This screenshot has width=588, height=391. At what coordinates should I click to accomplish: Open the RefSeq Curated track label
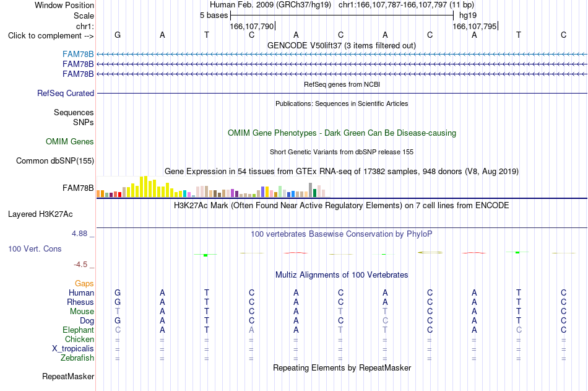point(66,93)
